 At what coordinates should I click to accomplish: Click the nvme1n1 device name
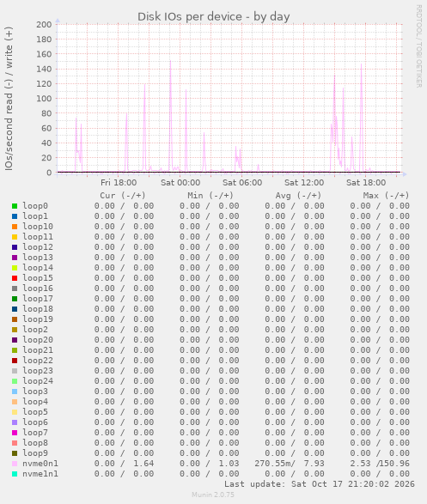[40, 474]
